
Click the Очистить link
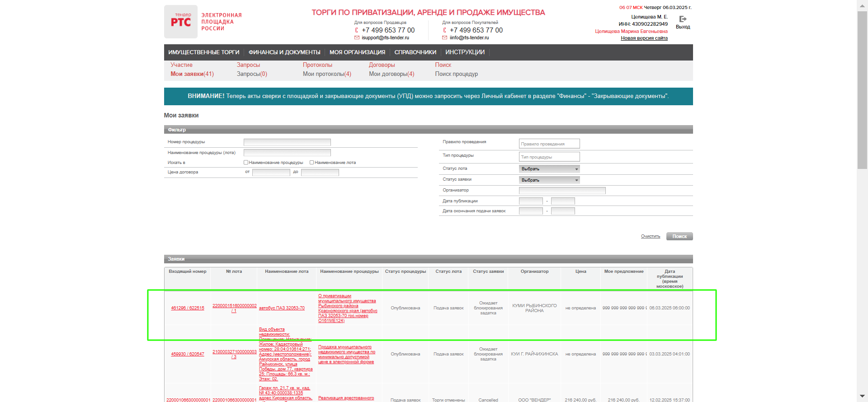[x=651, y=236]
